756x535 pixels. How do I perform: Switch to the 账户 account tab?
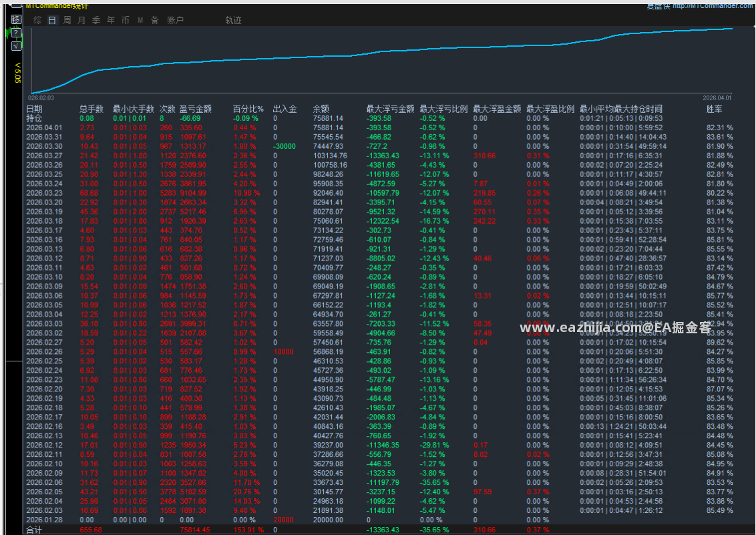point(175,20)
